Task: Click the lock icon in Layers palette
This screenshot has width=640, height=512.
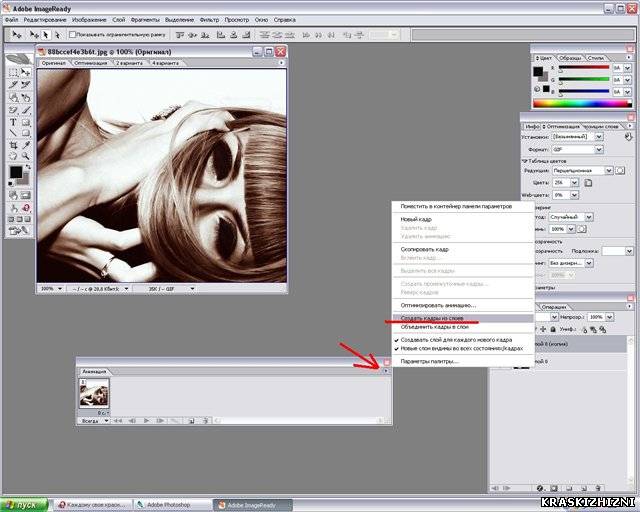Action: pyautogui.click(x=553, y=329)
